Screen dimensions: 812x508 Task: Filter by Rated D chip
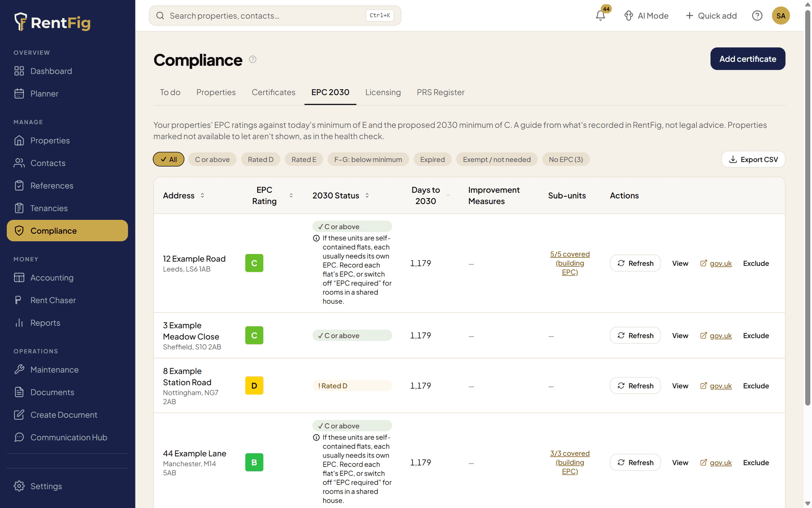[x=261, y=160]
